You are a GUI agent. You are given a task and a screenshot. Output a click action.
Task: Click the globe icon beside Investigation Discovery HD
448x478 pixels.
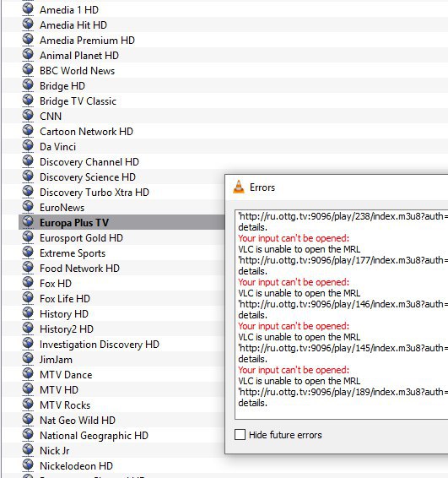[x=28, y=343]
